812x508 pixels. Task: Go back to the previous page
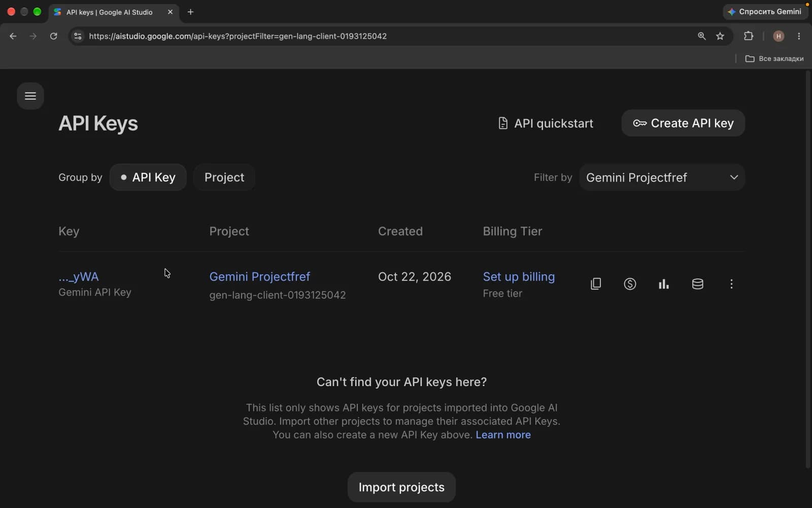13,36
